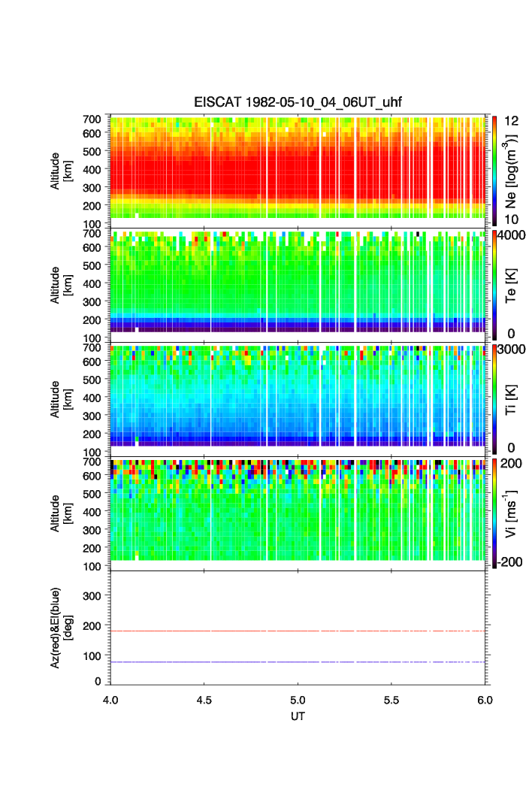Click the 500 altitude tick of Te panel
The width and height of the screenshot is (532, 799).
[x=92, y=265]
